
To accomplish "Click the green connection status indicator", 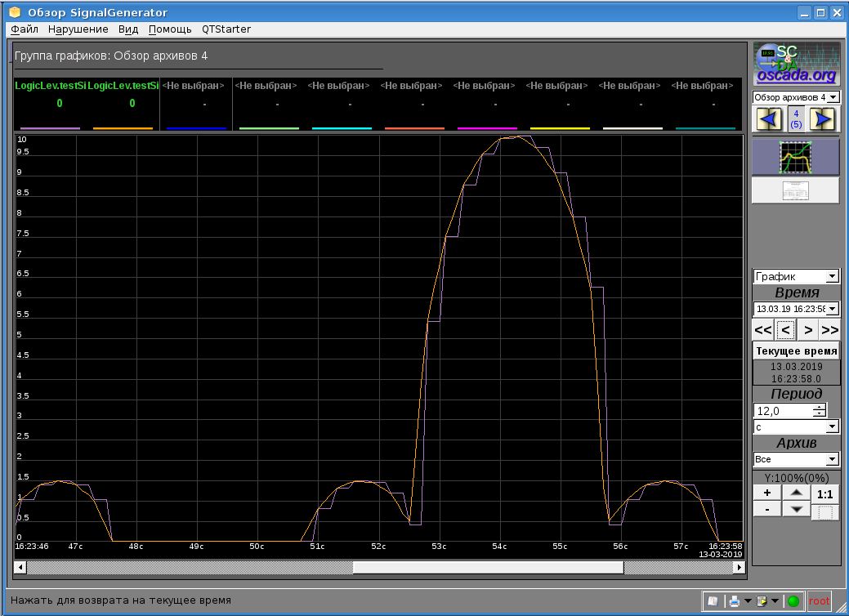I will tap(793, 601).
